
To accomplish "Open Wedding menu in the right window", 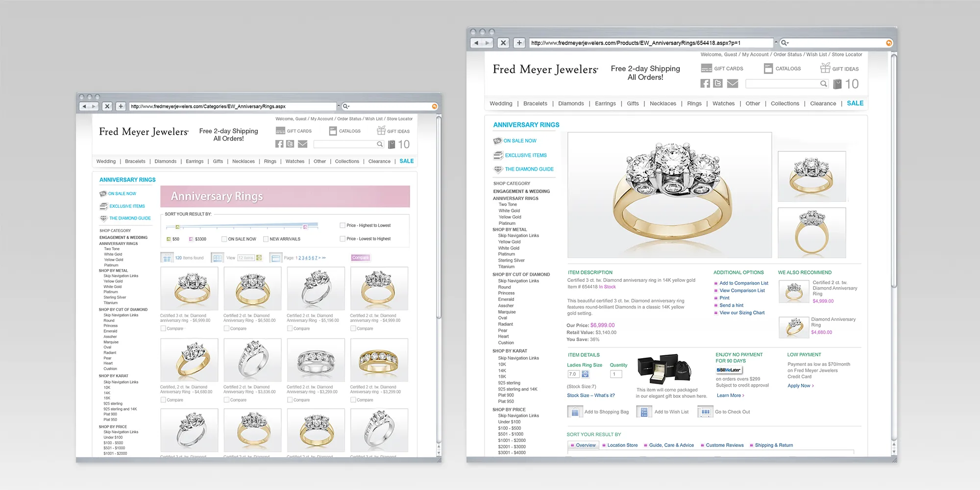I will coord(501,103).
